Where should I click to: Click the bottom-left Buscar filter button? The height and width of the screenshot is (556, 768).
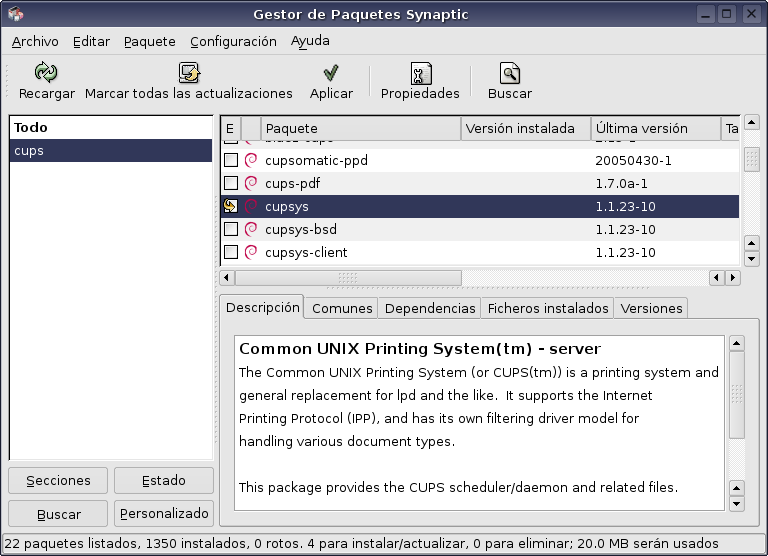pyautogui.click(x=58, y=514)
